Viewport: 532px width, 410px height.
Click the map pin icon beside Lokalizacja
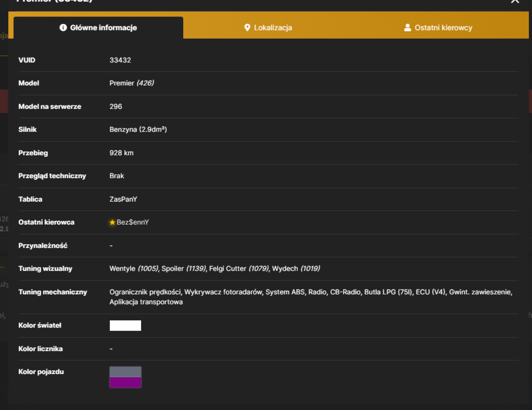point(247,27)
